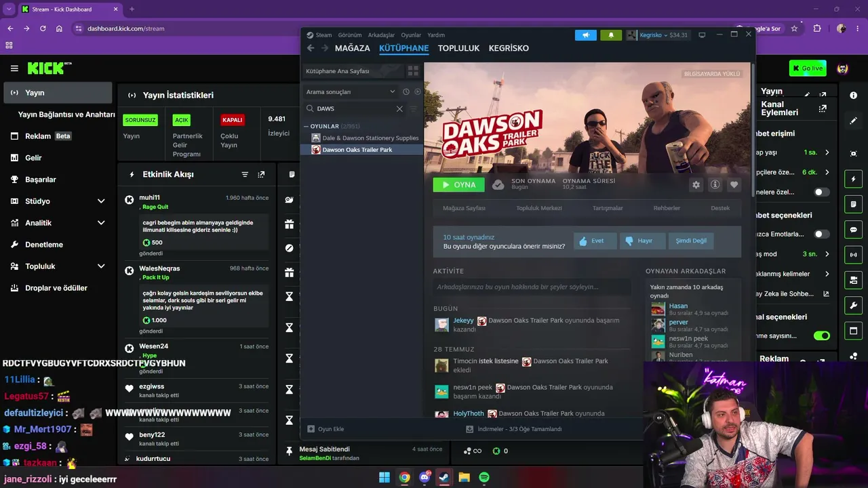Expand the Analitik sidebar section

[101, 223]
